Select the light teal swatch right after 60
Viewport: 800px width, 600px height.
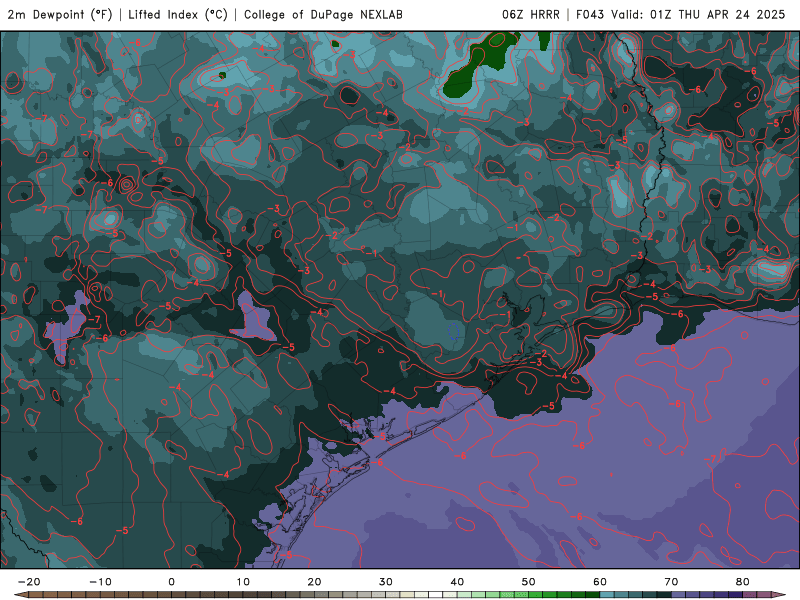click(607, 594)
